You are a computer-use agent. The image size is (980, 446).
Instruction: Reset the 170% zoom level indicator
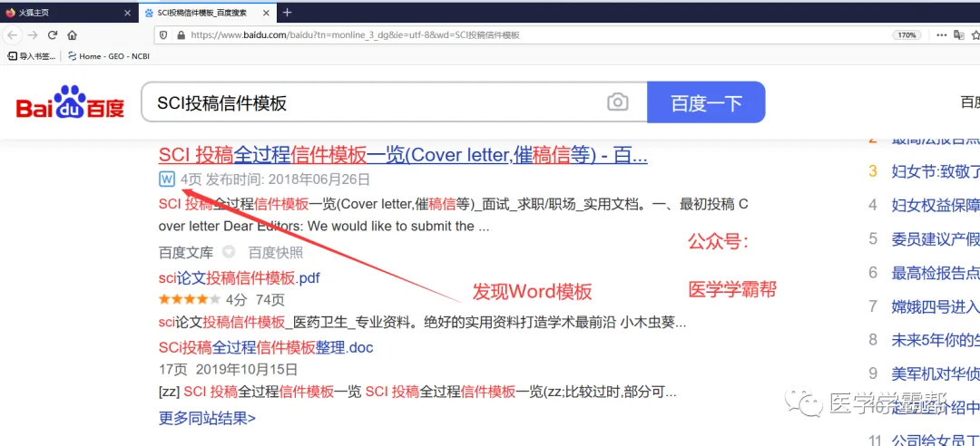pos(906,35)
